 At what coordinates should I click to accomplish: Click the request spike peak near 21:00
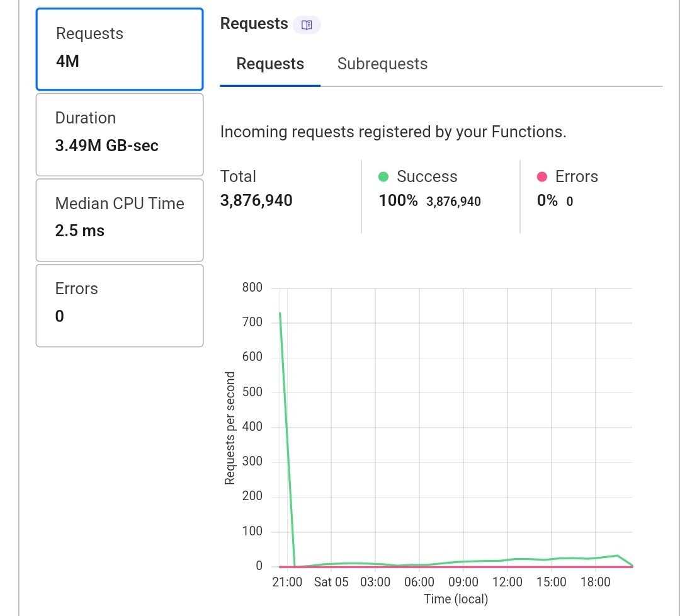pyautogui.click(x=280, y=313)
